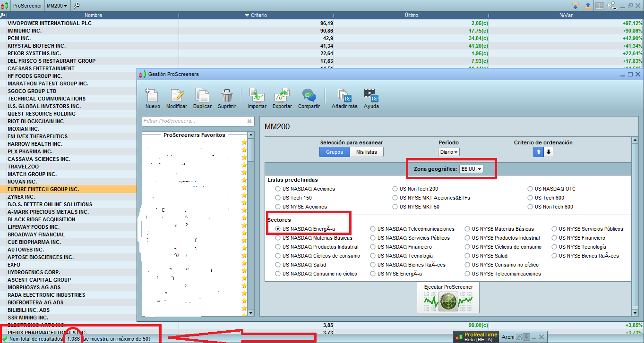This screenshot has width=644, height=343.
Task: Select the IMMUNIC INC. row
Action: [322, 31]
